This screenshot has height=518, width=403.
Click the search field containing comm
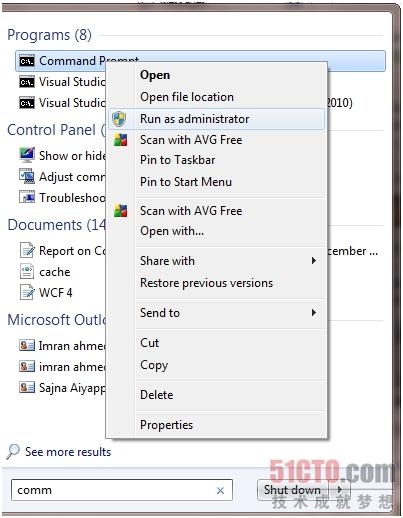tap(122, 490)
